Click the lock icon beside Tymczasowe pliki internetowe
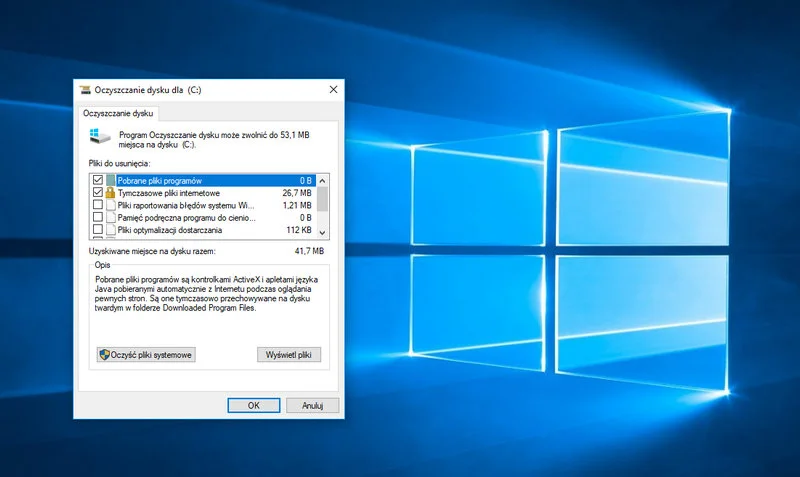The width and height of the screenshot is (800, 477). point(111,193)
